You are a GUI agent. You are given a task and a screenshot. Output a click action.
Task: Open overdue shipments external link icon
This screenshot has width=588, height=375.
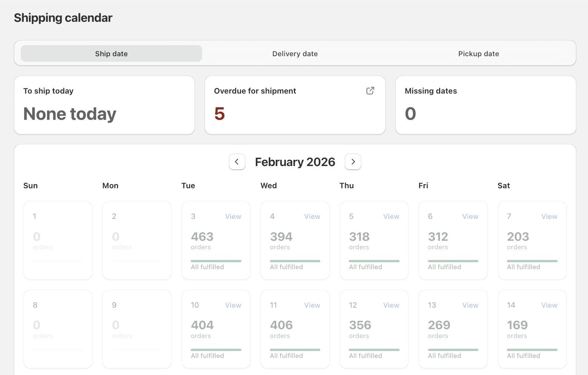(x=370, y=91)
